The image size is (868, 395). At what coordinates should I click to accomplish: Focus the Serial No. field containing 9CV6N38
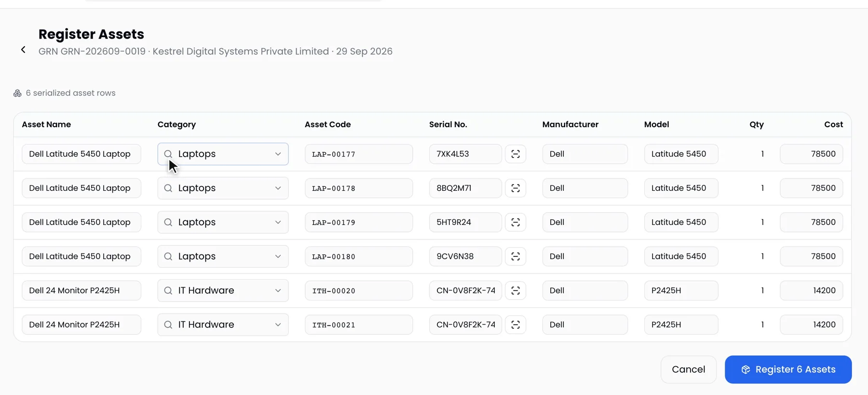pyautogui.click(x=465, y=257)
